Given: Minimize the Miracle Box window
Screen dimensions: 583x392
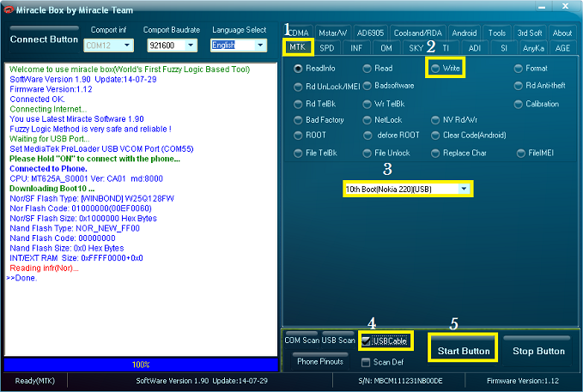Looking at the screenshot, I should pyautogui.click(x=542, y=6).
